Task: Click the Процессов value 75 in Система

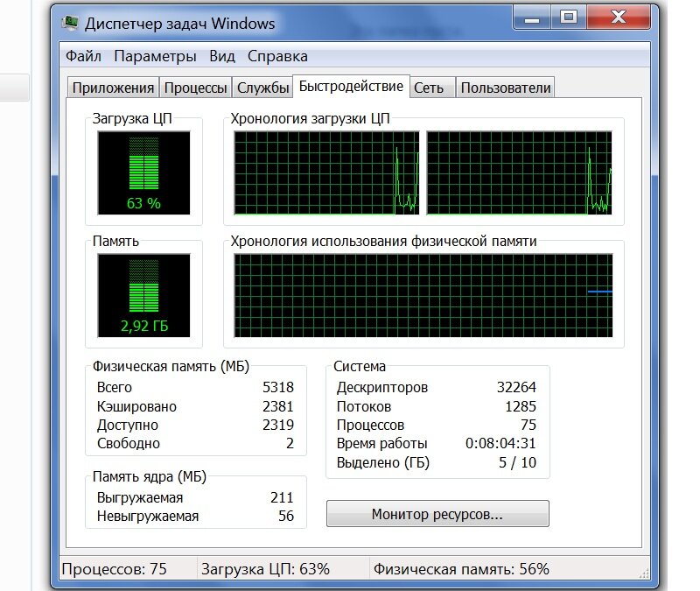Action: coord(528,425)
